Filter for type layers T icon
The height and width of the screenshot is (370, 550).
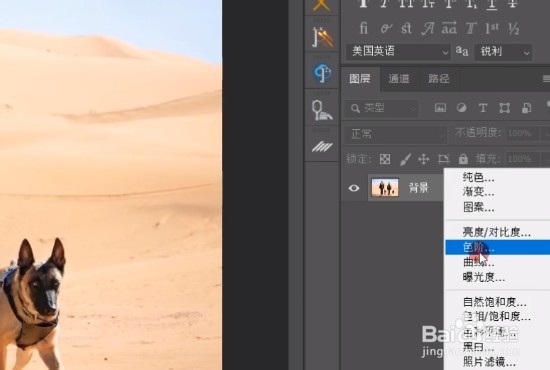pos(483,108)
